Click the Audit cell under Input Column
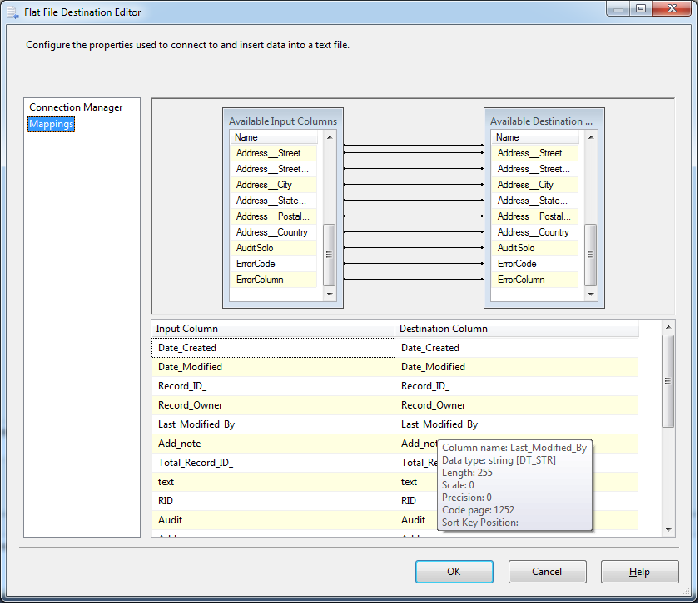The image size is (700, 605). pyautogui.click(x=274, y=521)
